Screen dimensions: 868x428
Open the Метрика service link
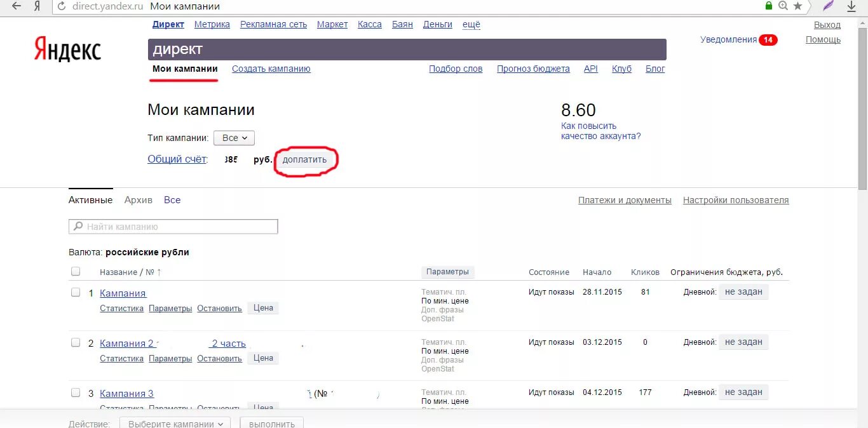[212, 24]
